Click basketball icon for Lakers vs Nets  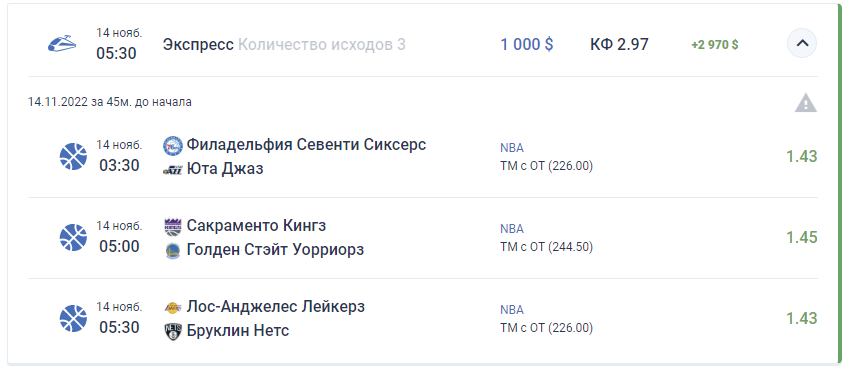pyautogui.click(x=73, y=318)
